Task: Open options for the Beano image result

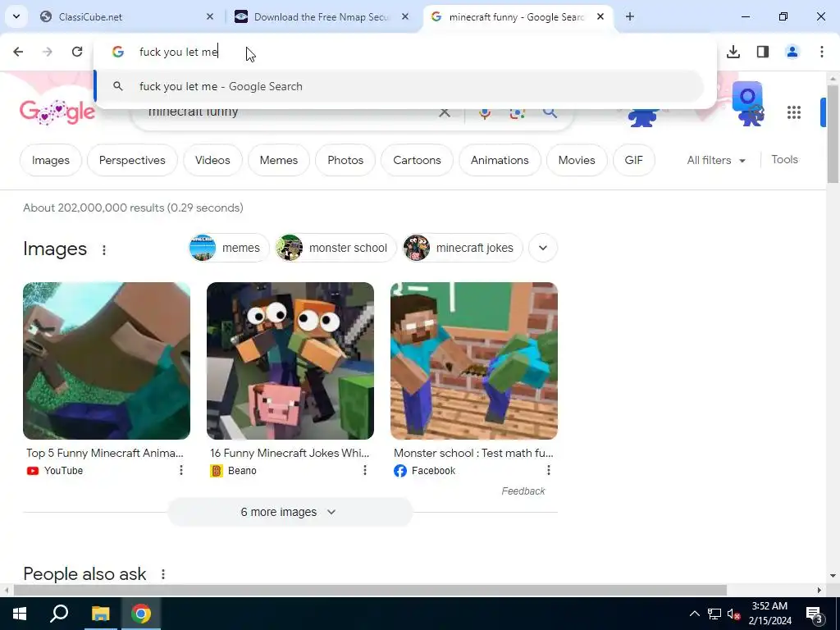Action: 365,470
